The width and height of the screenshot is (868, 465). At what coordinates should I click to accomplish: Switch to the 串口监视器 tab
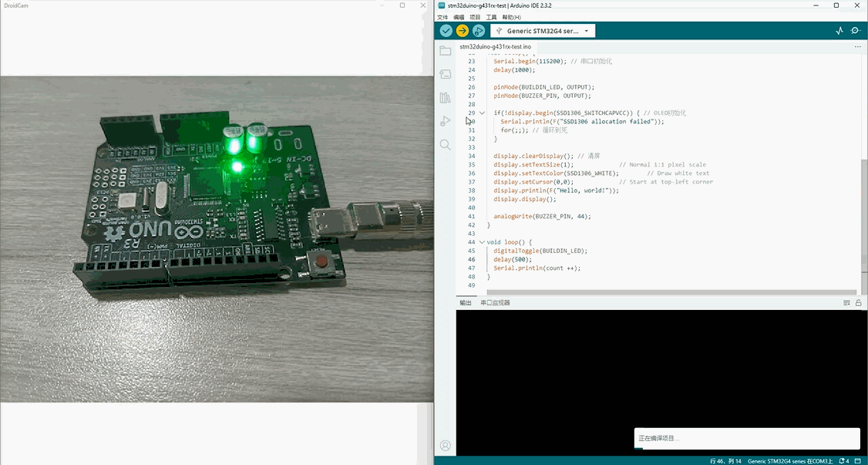click(x=495, y=303)
